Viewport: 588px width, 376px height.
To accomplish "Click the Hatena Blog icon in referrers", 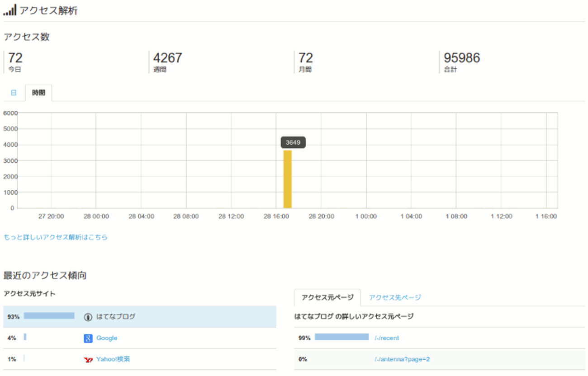I will coord(88,317).
